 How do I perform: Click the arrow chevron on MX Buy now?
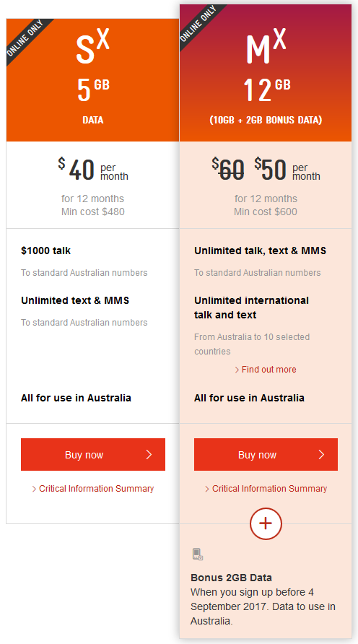point(321,454)
